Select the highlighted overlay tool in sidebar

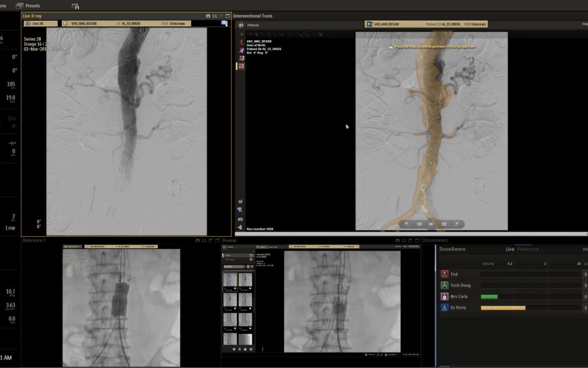[x=241, y=66]
